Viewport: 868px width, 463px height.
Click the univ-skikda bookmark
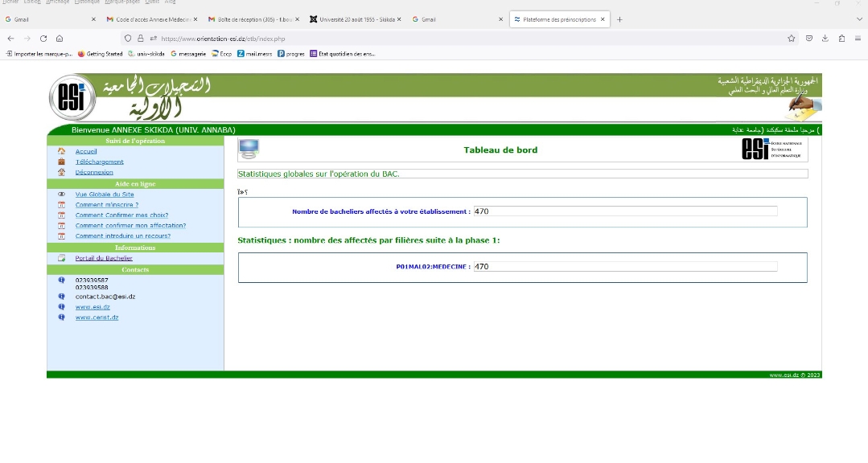[x=146, y=54]
